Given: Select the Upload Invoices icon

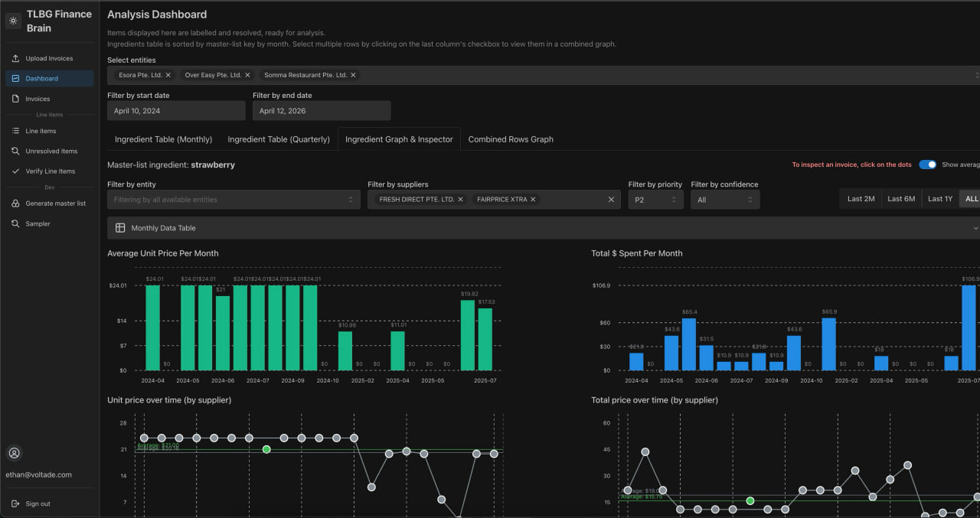Looking at the screenshot, I should 17,57.
